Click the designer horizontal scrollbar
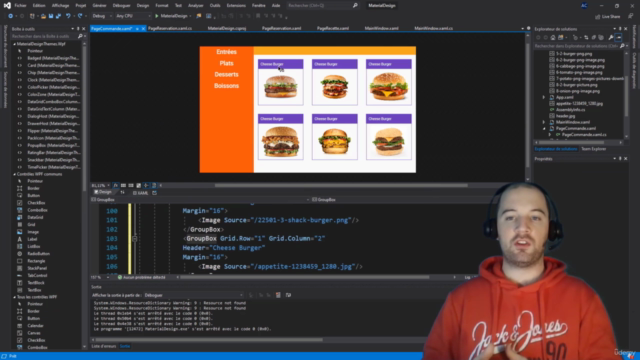Screen dimensions: 640x360 coord(341,185)
